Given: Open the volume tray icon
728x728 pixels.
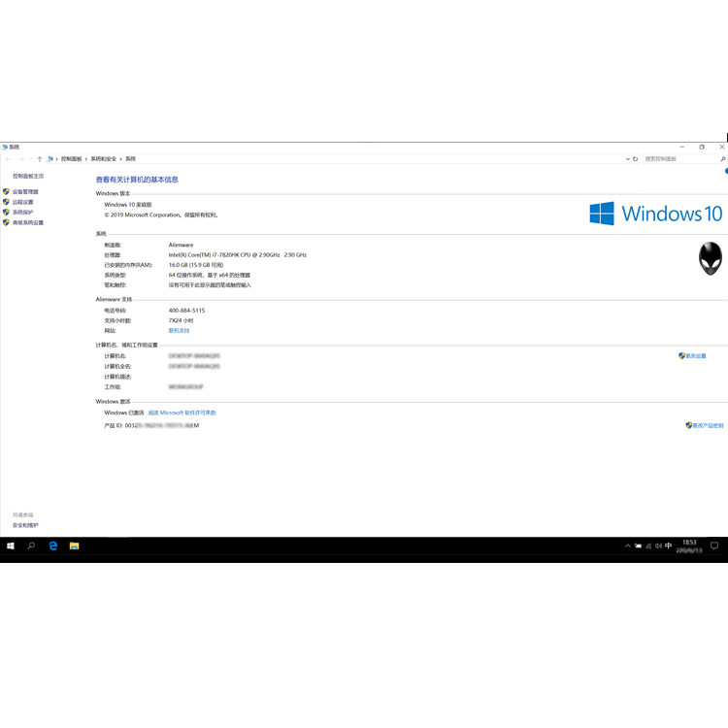Looking at the screenshot, I should [x=658, y=546].
